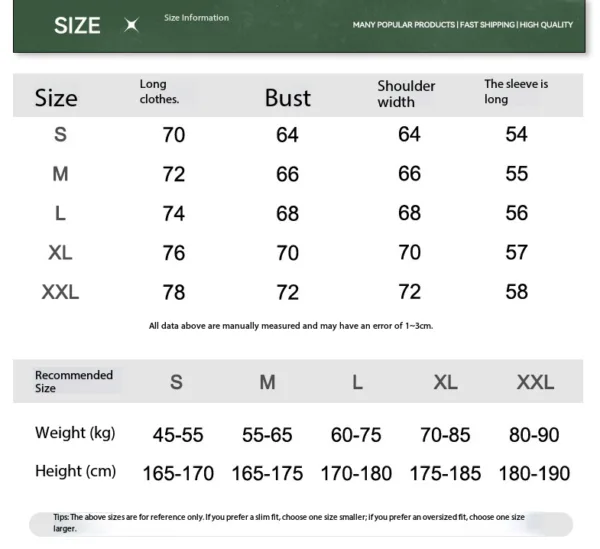Select the Recommended Size header
Image resolution: width=600 pixels, height=549 pixels.
(x=74, y=381)
